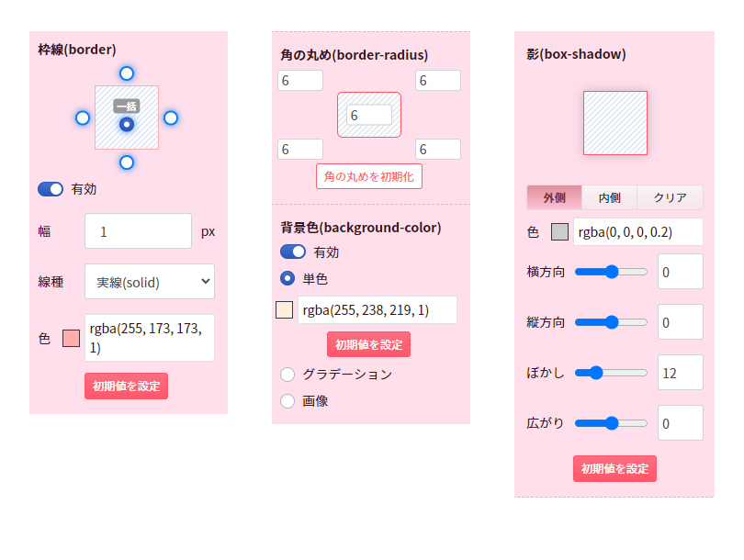Image resolution: width=744 pixels, height=560 pixels.
Task: Open the 線種 line style dropdown
Action: click(150, 282)
